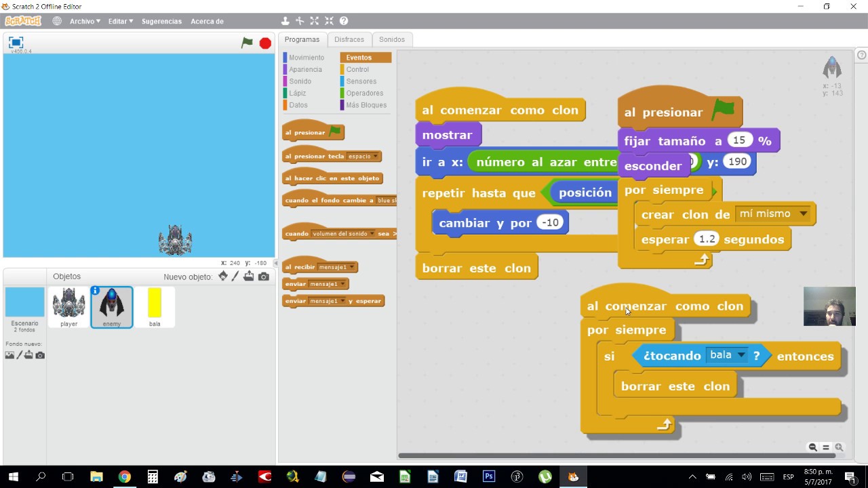Open the Archivo menu
868x488 pixels.
(85, 21)
